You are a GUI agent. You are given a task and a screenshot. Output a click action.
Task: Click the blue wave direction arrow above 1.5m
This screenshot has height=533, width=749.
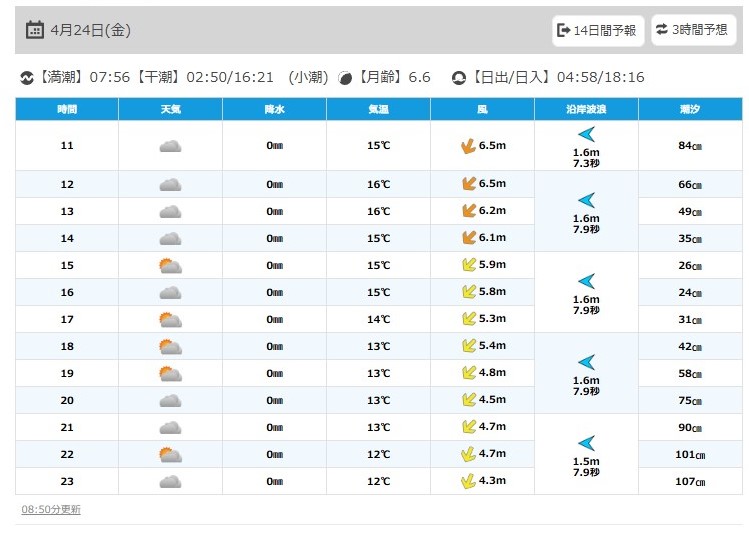pos(586,442)
